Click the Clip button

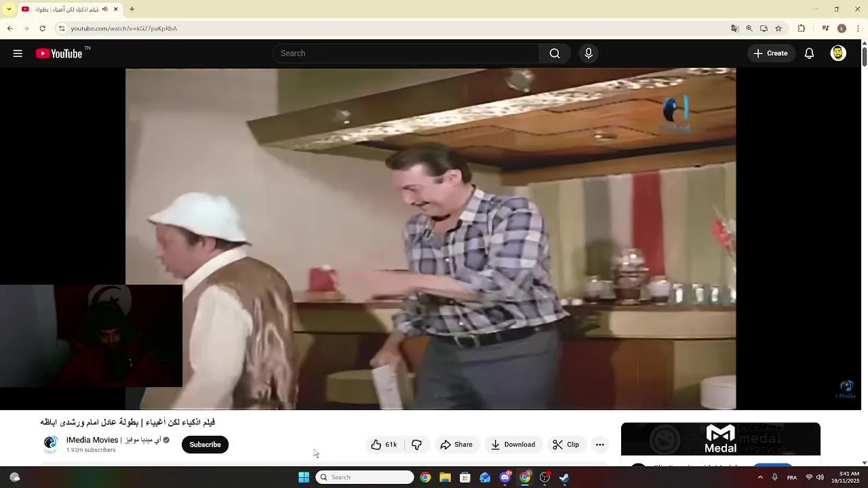click(x=566, y=445)
